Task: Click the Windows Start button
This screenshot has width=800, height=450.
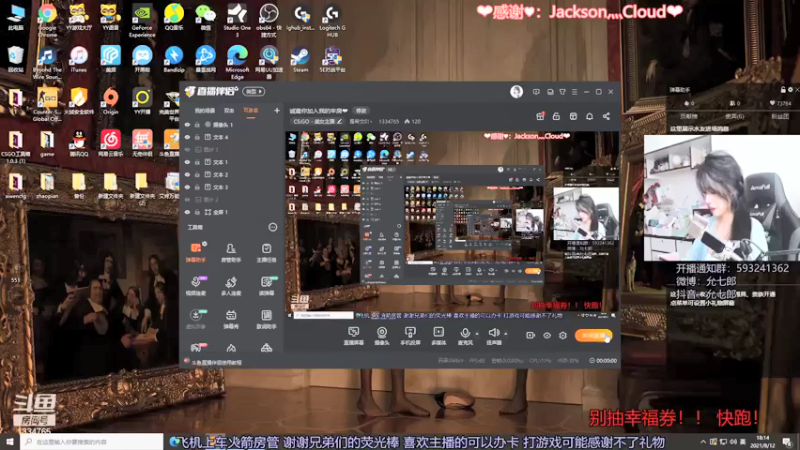Action: pyautogui.click(x=10, y=441)
